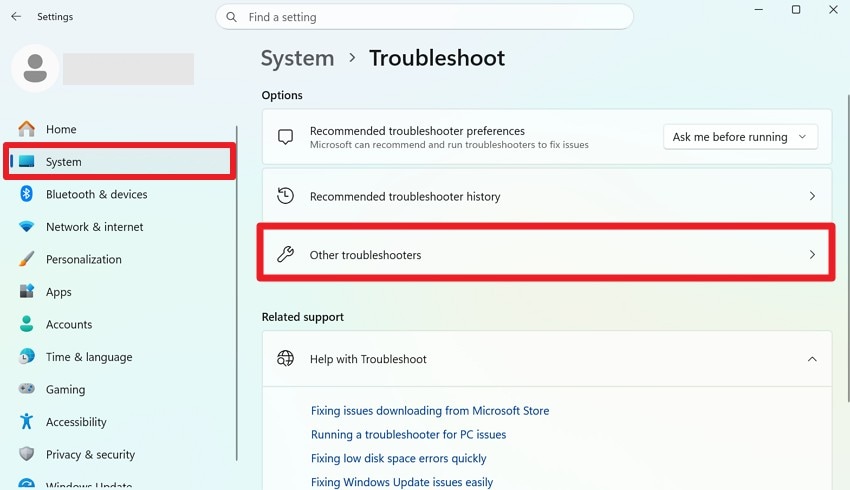Click the globe icon beside Help with Troubleshoot

(285, 358)
